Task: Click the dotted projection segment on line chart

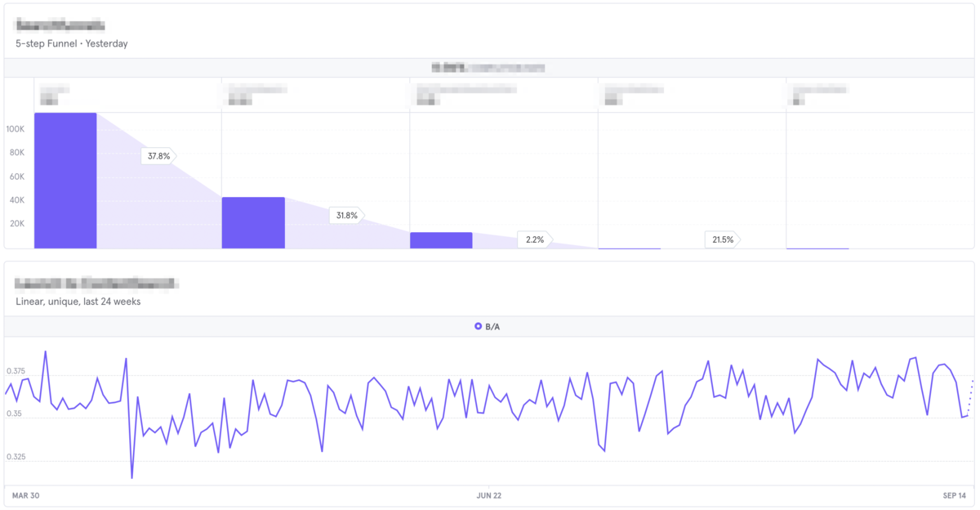Action: tap(970, 398)
